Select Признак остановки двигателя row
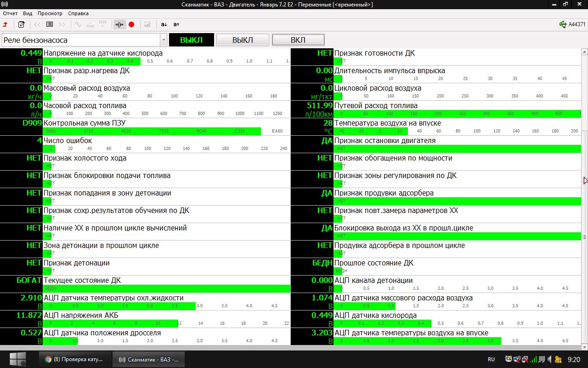588x368 pixels. 436,144
